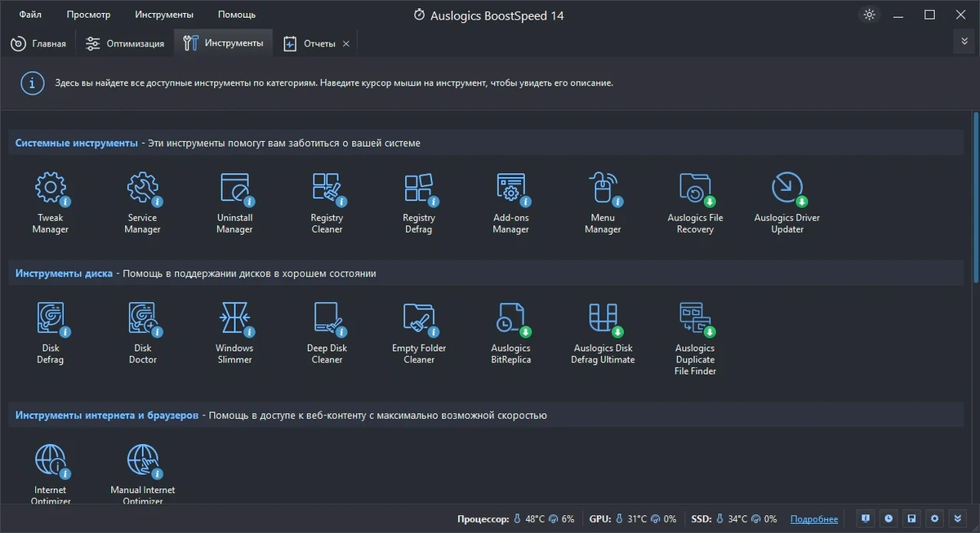
Task: Start Deep Disk Cleaner
Action: coord(327,332)
